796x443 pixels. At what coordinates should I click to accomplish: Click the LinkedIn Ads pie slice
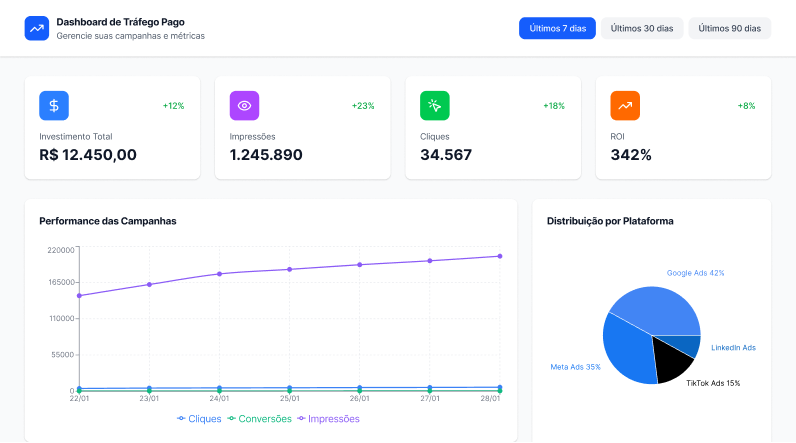688,345
